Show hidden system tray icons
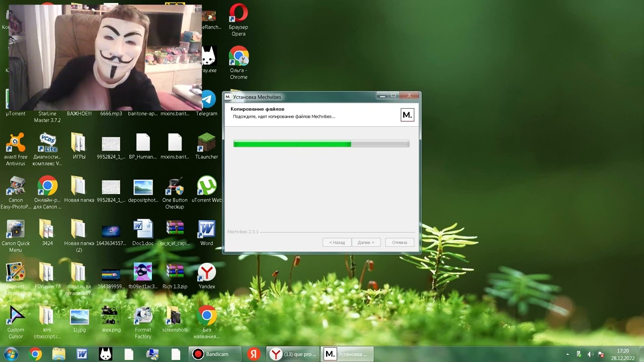Screen dimensions: 644x362 click(x=568, y=354)
